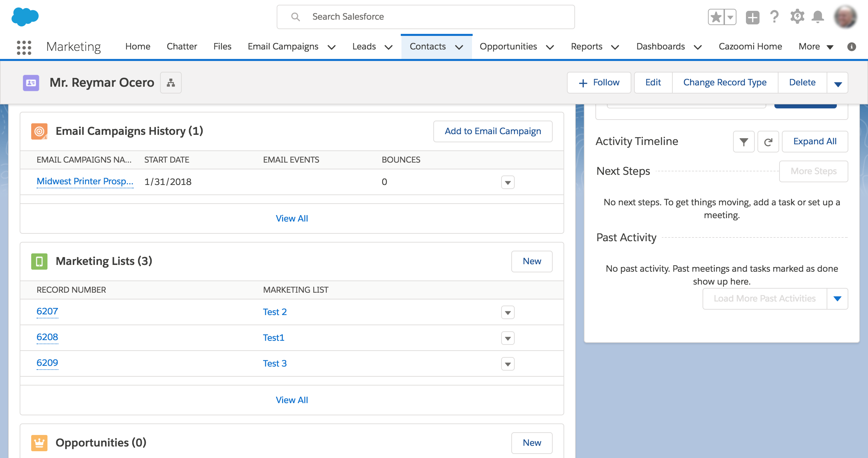Image resolution: width=868 pixels, height=458 pixels.
Task: Expand the Opportunities tab chevron
Action: tap(550, 47)
